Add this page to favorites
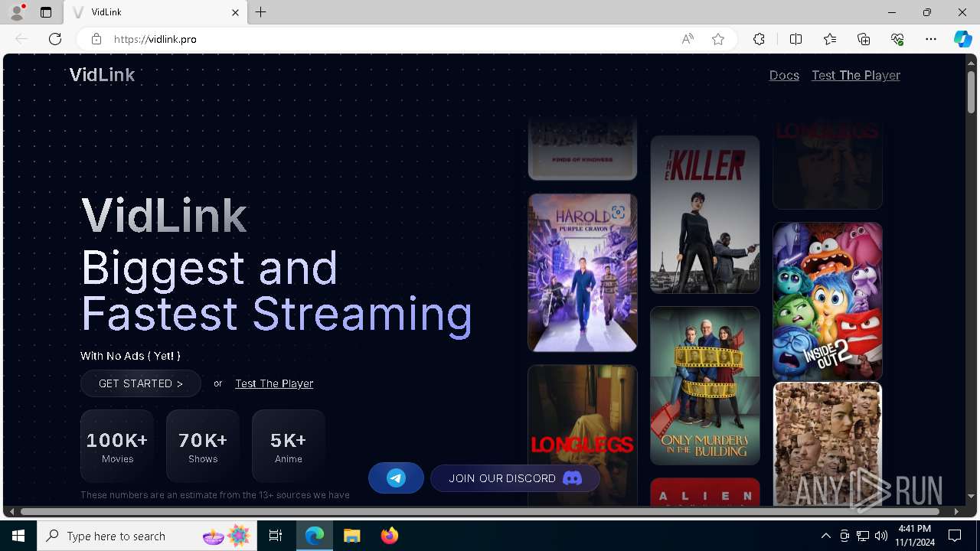 tap(718, 39)
